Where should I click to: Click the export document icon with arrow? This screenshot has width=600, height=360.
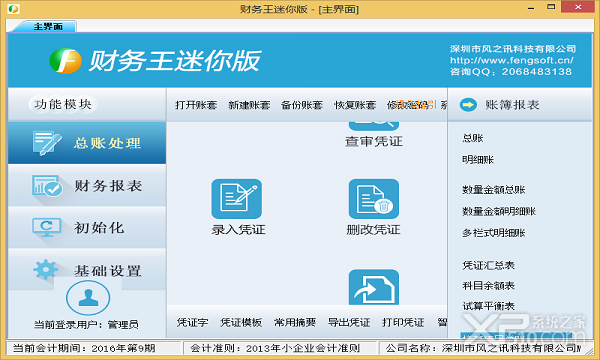[373, 287]
